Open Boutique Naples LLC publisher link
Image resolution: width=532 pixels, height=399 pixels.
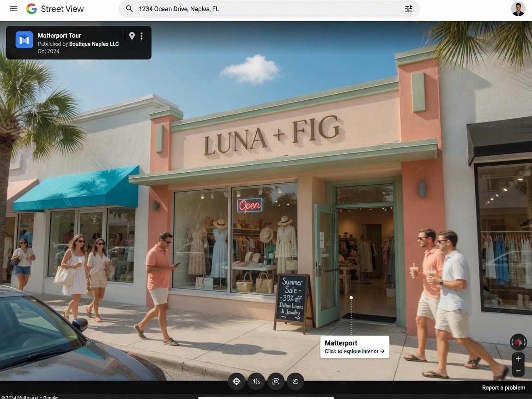(x=94, y=44)
